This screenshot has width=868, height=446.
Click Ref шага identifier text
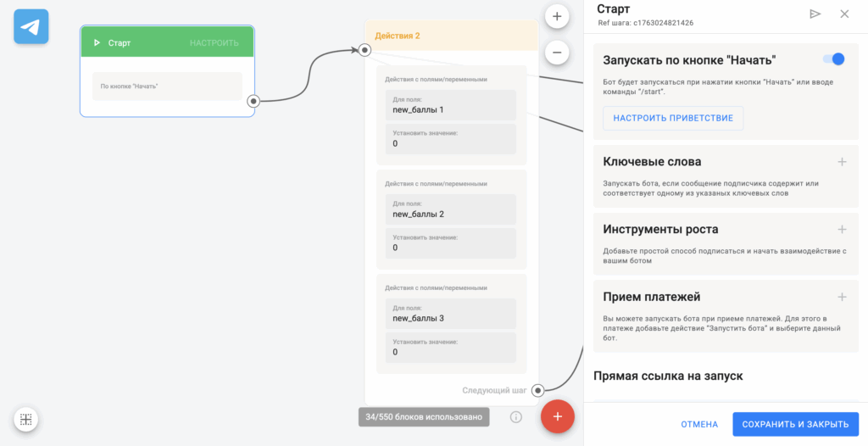point(645,23)
